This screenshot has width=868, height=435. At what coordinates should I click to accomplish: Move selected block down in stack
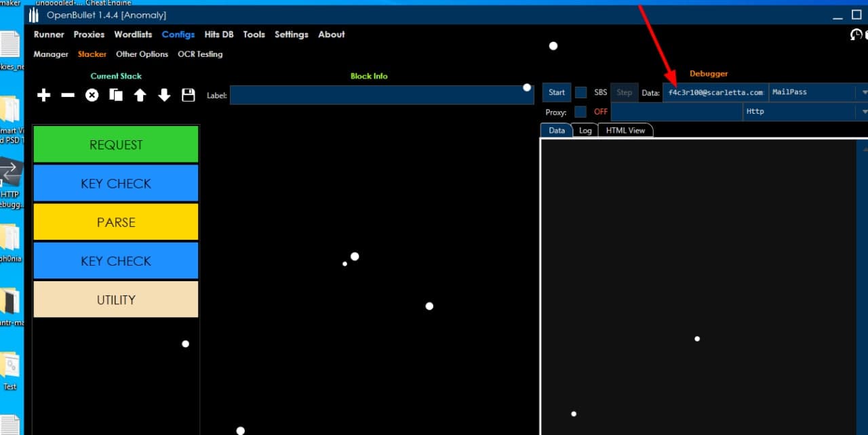164,96
